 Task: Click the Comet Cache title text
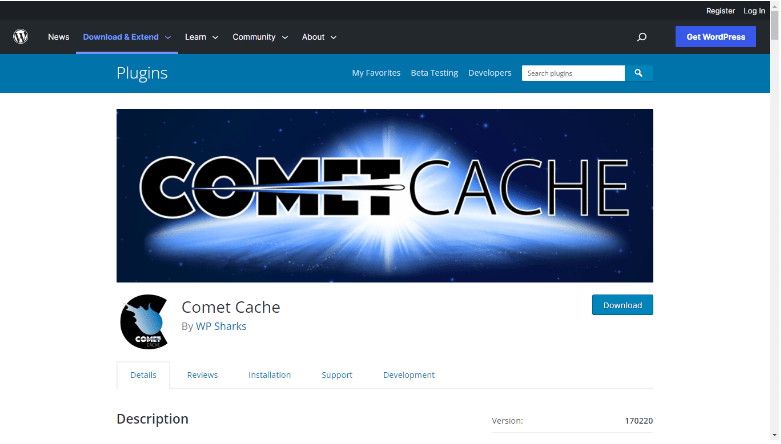tap(231, 307)
